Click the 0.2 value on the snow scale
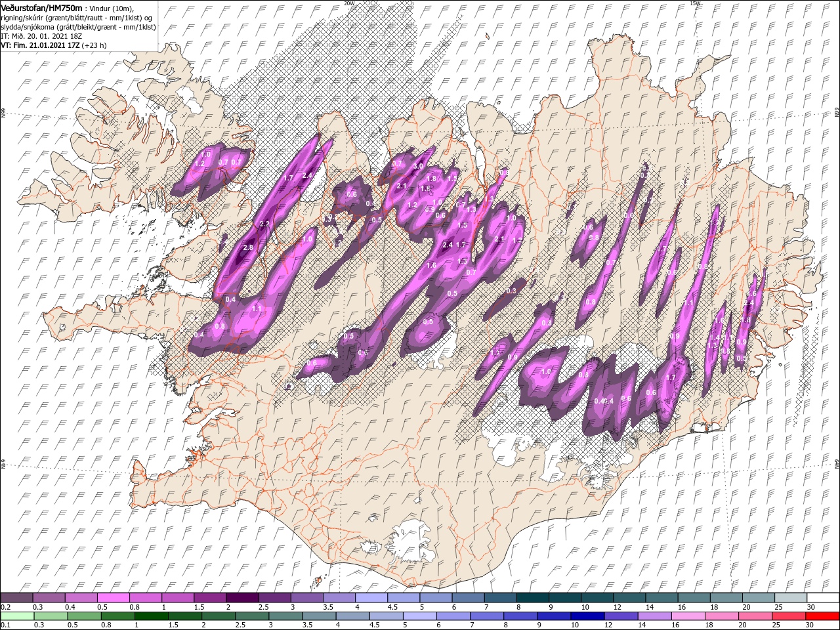Viewport: 840px width, 630px height. point(5,608)
